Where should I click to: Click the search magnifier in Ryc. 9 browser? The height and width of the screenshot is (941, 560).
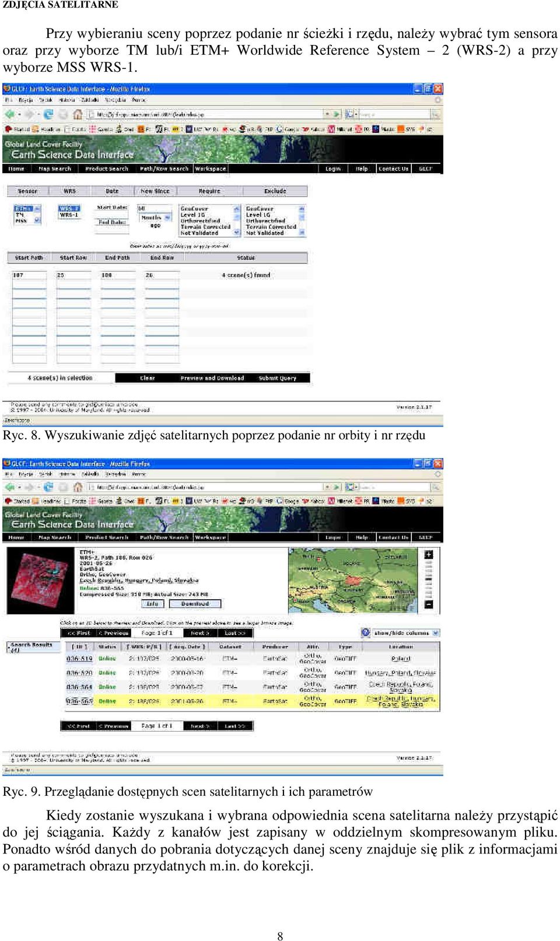pos(436,487)
